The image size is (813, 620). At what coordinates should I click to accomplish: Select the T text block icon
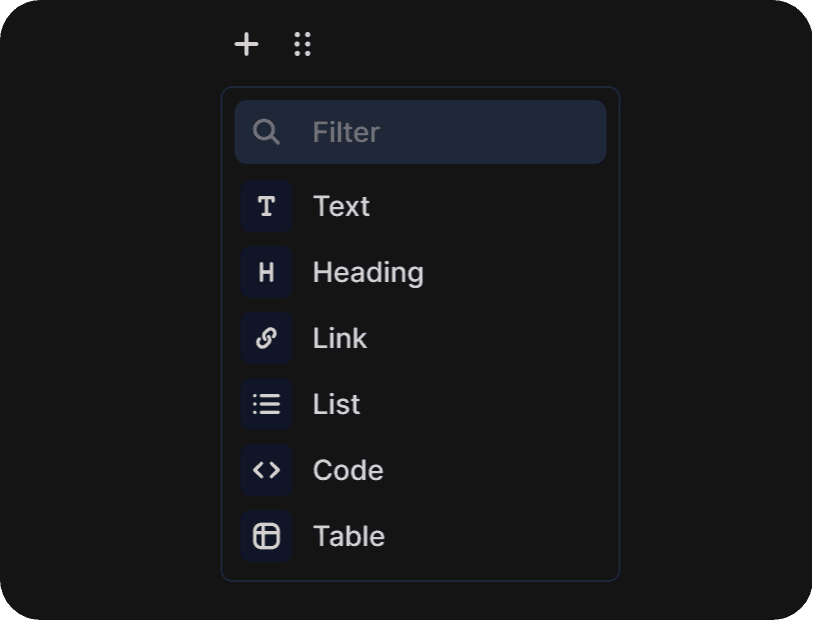267,206
